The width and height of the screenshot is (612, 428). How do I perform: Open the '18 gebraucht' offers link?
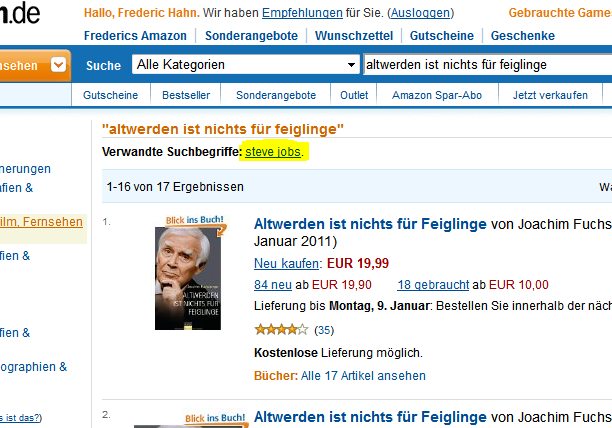(433, 285)
